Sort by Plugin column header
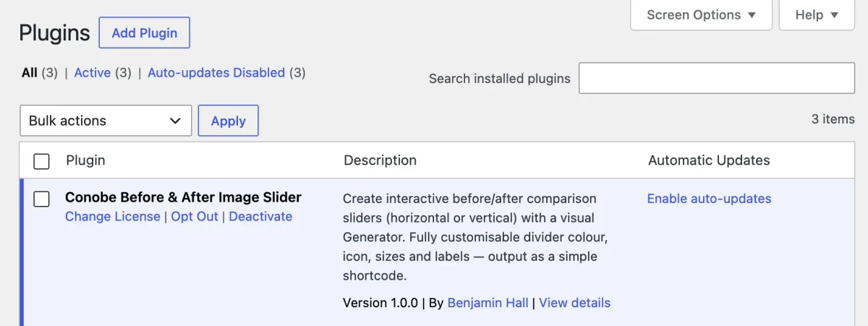This screenshot has width=868, height=326. [x=85, y=160]
